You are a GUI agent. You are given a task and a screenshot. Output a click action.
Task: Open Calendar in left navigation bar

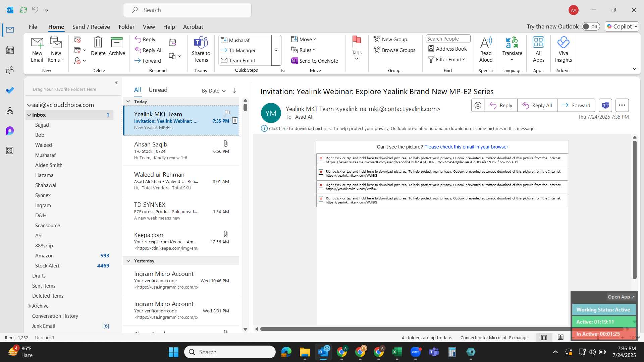click(10, 50)
